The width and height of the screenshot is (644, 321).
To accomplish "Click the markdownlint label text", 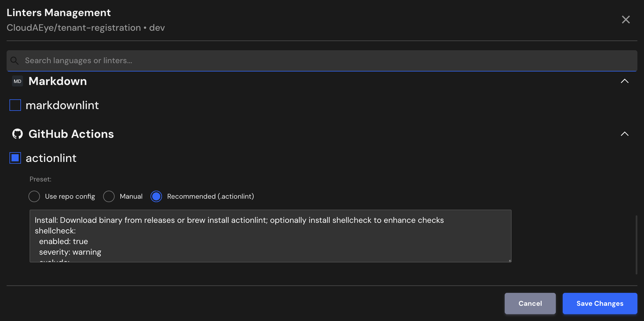I will [x=62, y=105].
